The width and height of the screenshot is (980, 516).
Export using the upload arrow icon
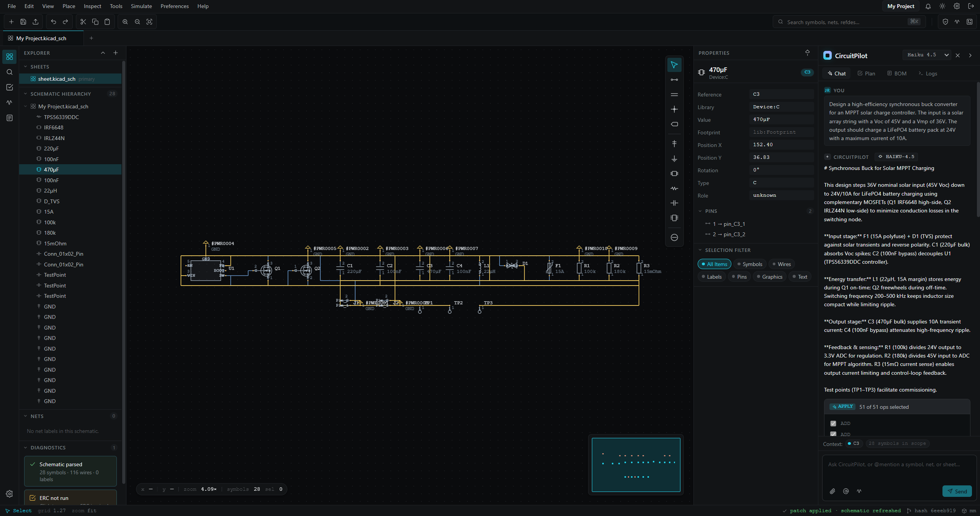click(x=36, y=22)
